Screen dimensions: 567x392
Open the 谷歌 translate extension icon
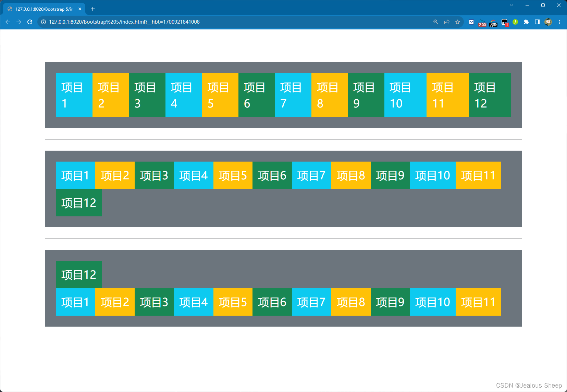pos(493,22)
